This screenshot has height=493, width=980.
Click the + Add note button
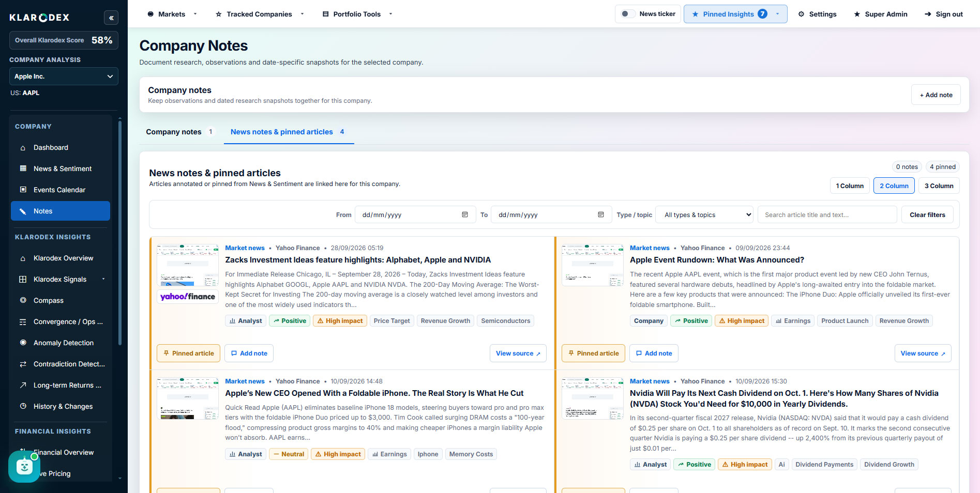click(936, 95)
